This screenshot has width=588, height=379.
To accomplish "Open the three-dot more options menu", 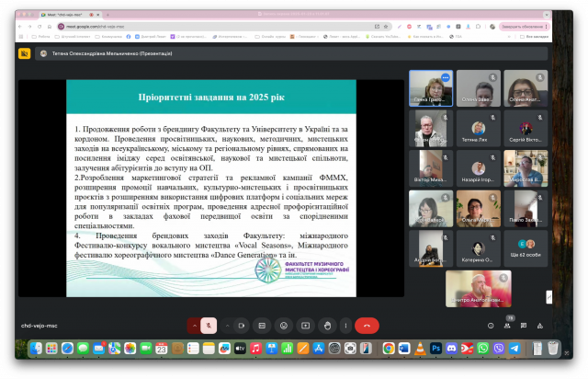I will pos(346,325).
